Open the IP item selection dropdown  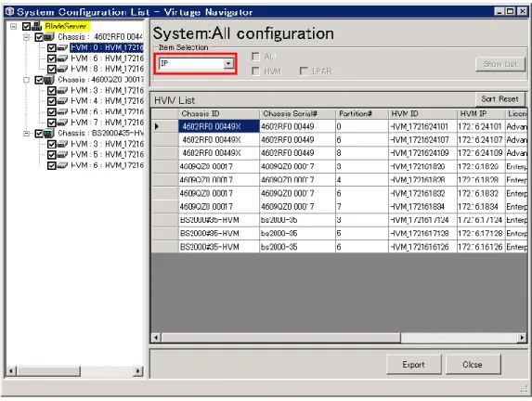(x=228, y=63)
